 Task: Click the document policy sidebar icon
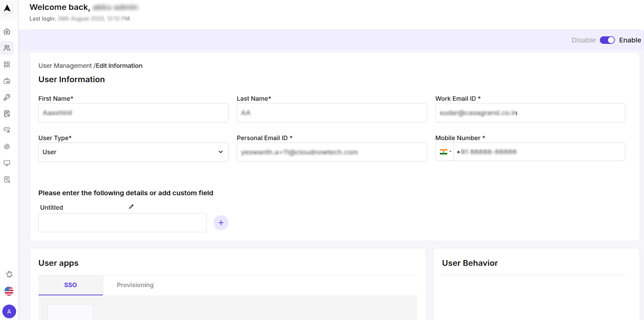pos(7,114)
